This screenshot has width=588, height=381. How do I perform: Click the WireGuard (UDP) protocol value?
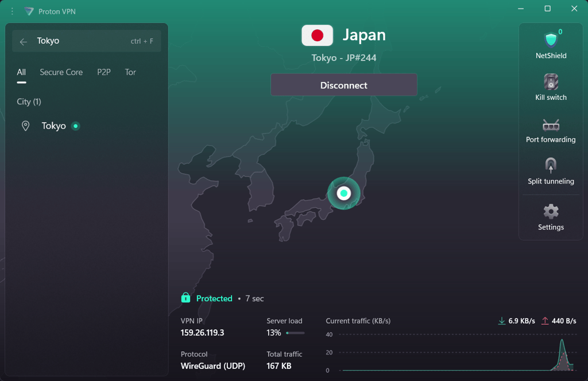pyautogui.click(x=213, y=366)
